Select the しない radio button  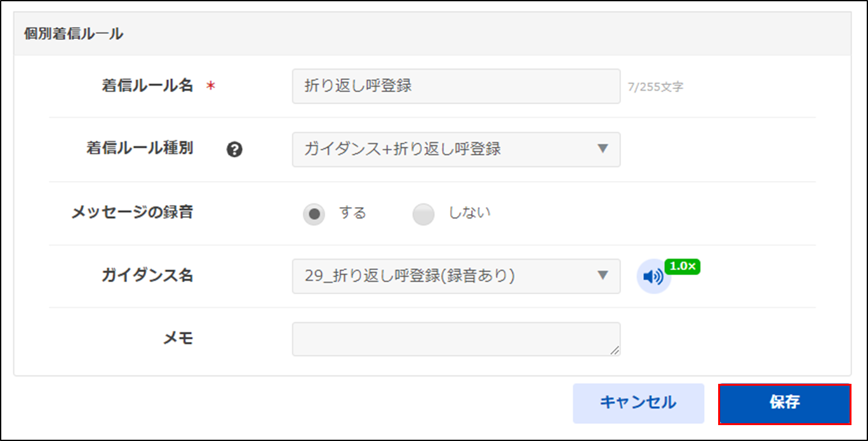[x=424, y=214]
